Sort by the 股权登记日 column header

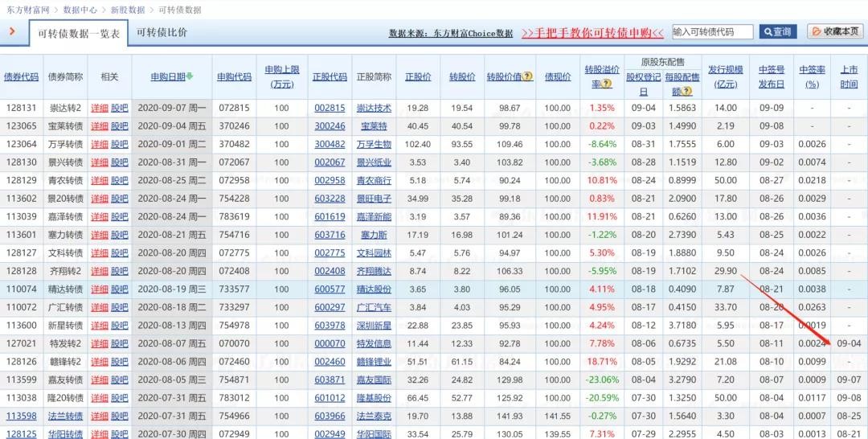point(643,84)
